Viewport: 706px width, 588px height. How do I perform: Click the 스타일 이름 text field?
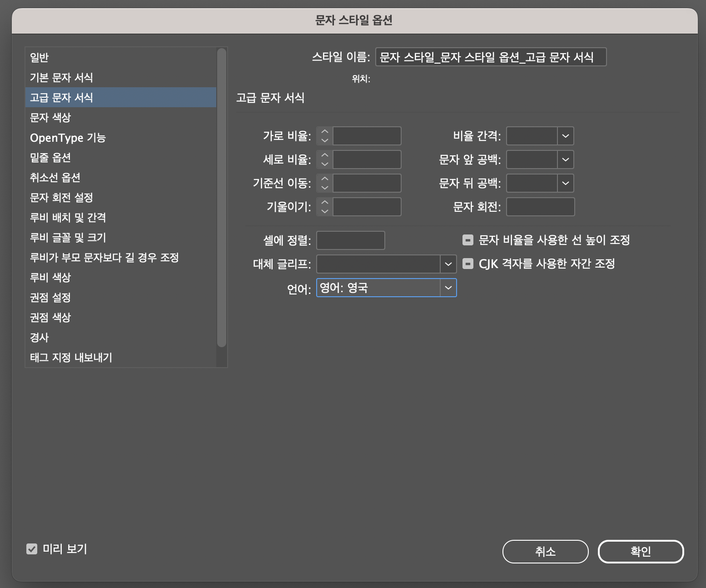click(491, 57)
